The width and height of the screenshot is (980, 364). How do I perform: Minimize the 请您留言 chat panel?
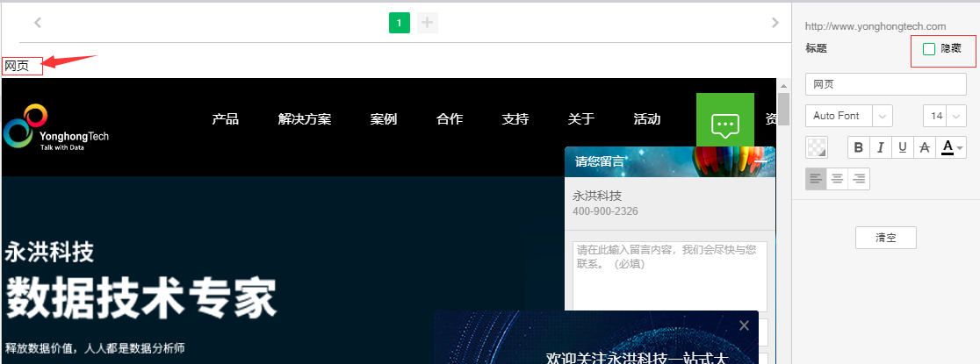click(760, 161)
